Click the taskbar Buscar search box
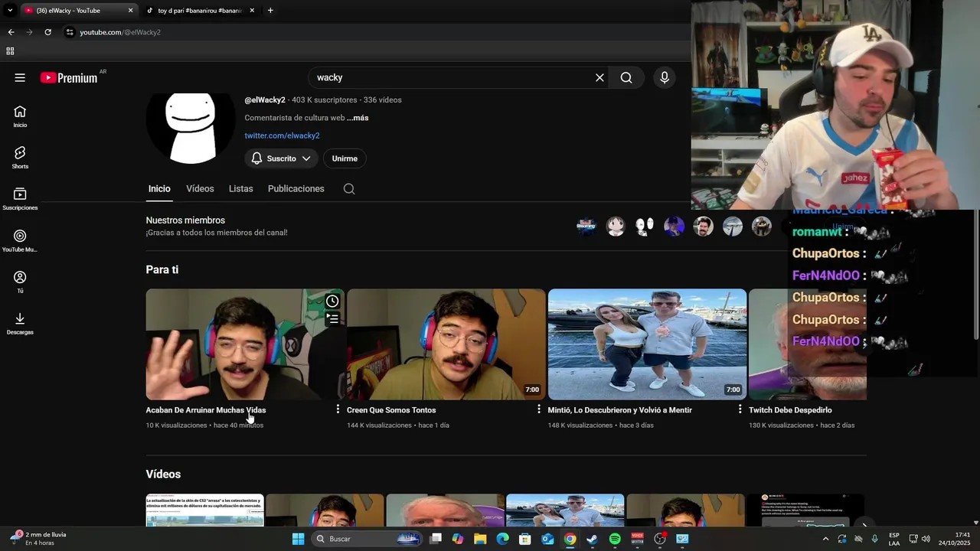The height and width of the screenshot is (551, 980). point(367,539)
